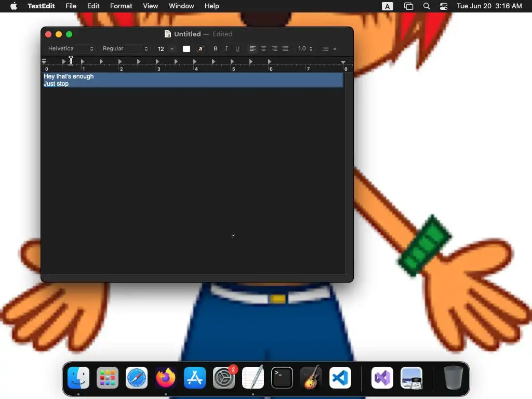The image size is (532, 399).
Task: Toggle bold formatting in TextEdit toolbar
Action: pos(216,48)
